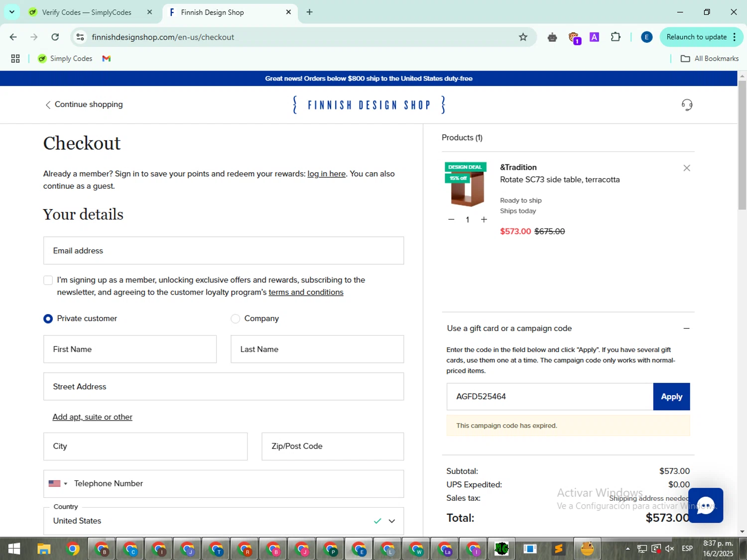
Task: Increase product quantity with plus button
Action: [x=484, y=220]
